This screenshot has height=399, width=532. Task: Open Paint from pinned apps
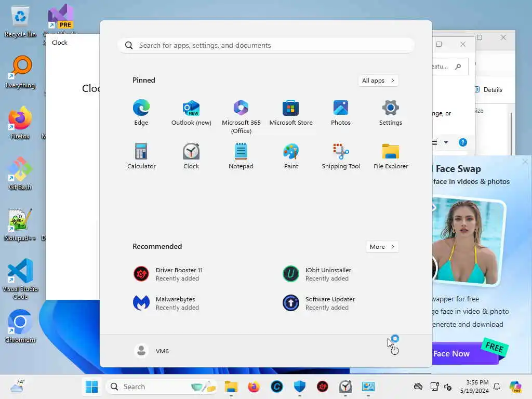point(291,156)
